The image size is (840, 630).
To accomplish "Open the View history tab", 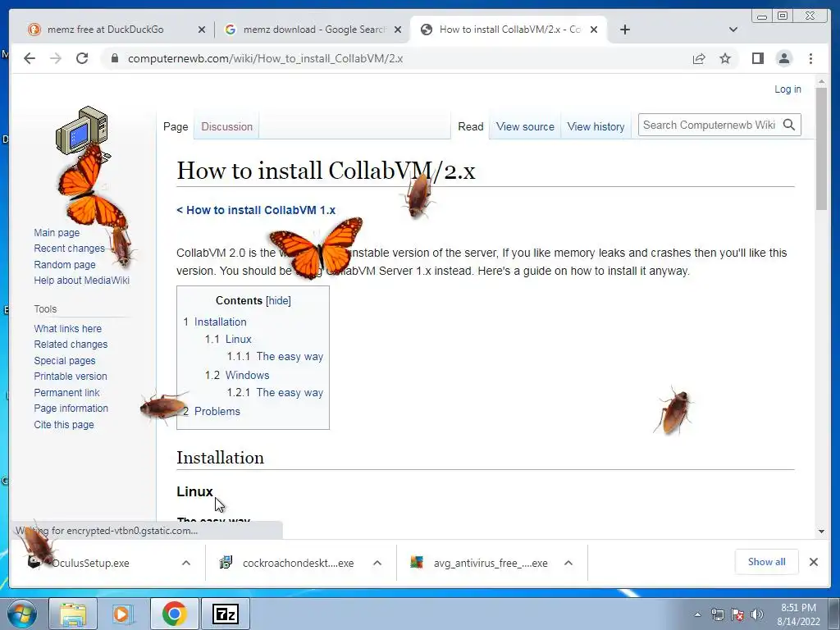I will coord(596,127).
